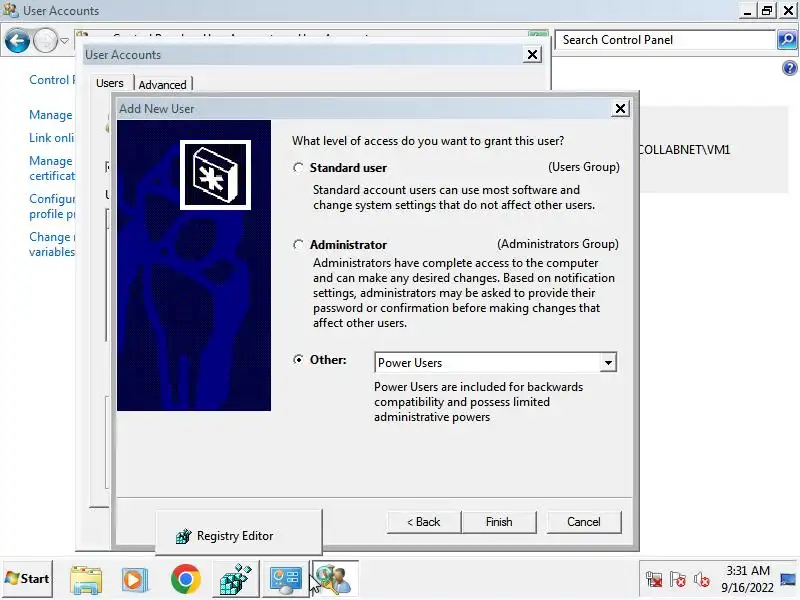Screen dimensions: 800x600
Task: Click the Manage certificates sidebar link
Action: (52, 168)
